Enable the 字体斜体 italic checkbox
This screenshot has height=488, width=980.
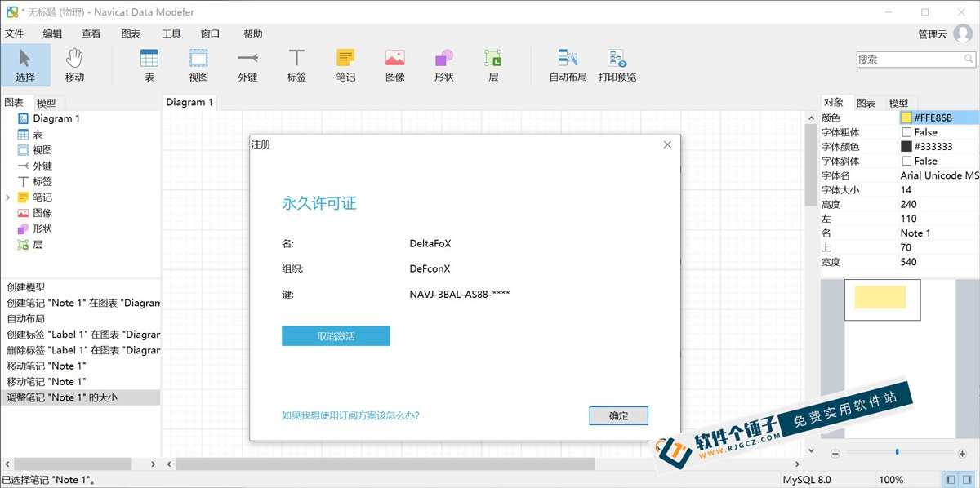[905, 161]
